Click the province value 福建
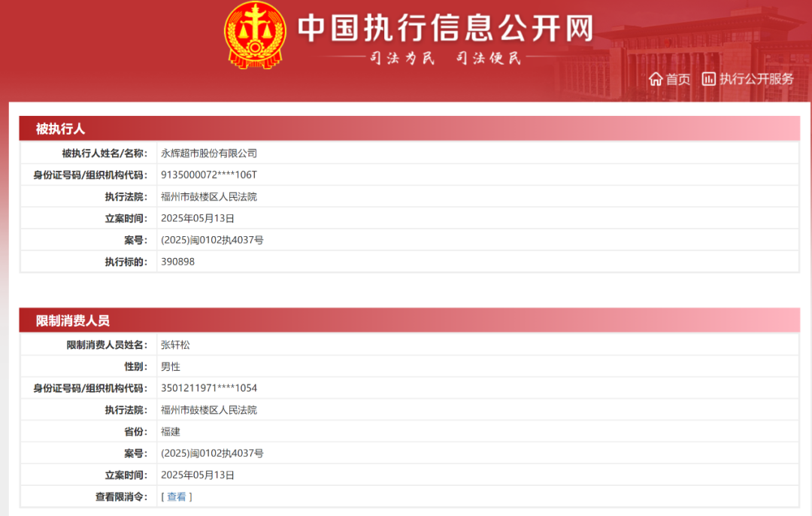812x516 pixels. click(171, 432)
